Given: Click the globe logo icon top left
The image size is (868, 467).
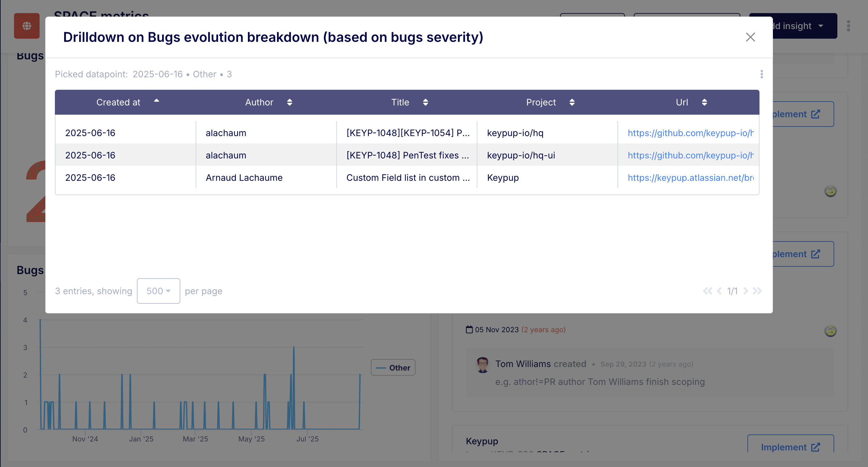Looking at the screenshot, I should 26,26.
